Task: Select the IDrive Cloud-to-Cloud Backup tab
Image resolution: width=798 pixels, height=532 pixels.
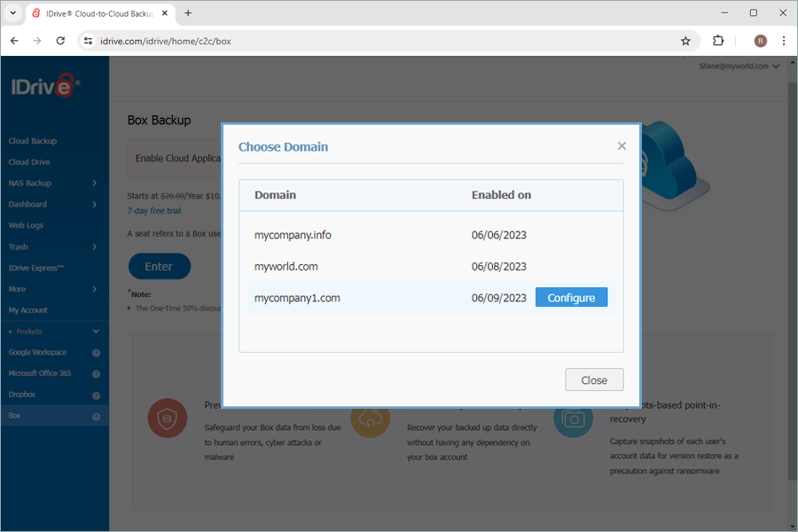Action: (x=100, y=14)
